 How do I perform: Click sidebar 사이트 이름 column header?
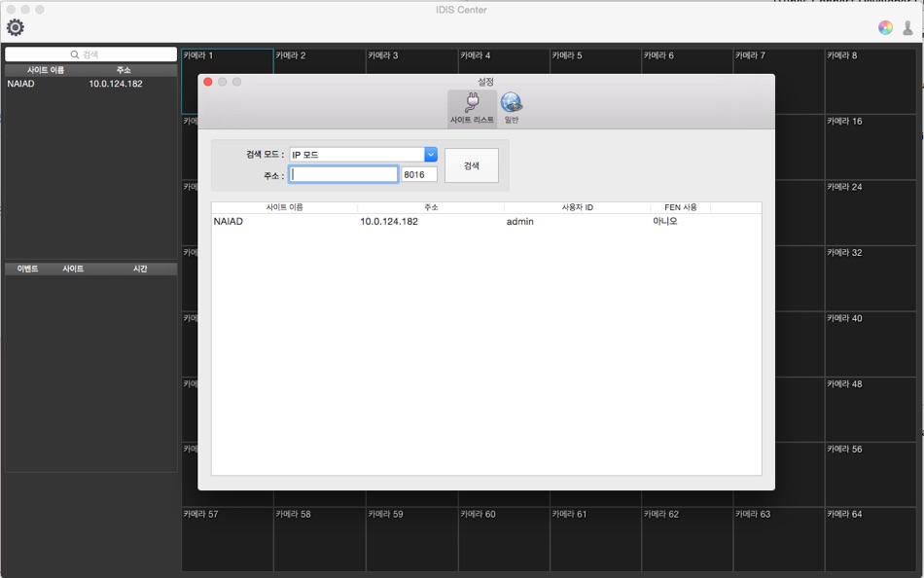46,70
